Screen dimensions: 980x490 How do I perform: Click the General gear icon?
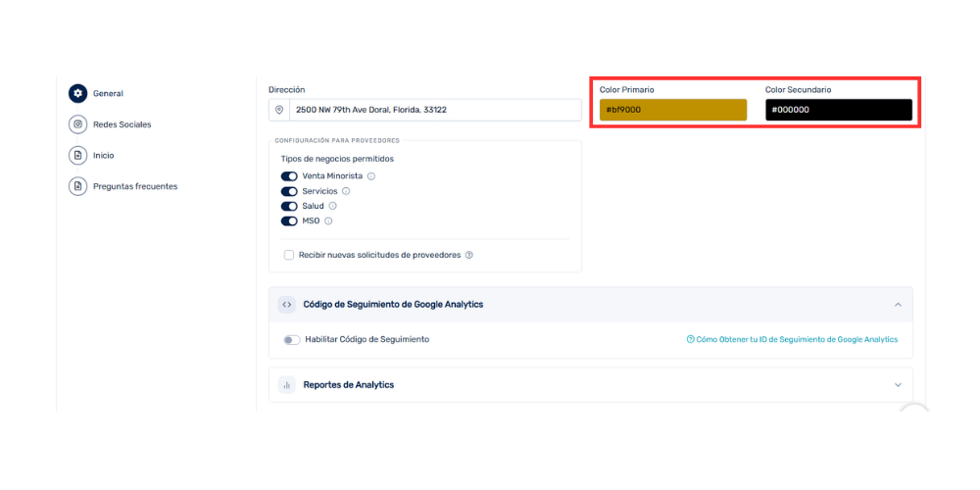[77, 94]
